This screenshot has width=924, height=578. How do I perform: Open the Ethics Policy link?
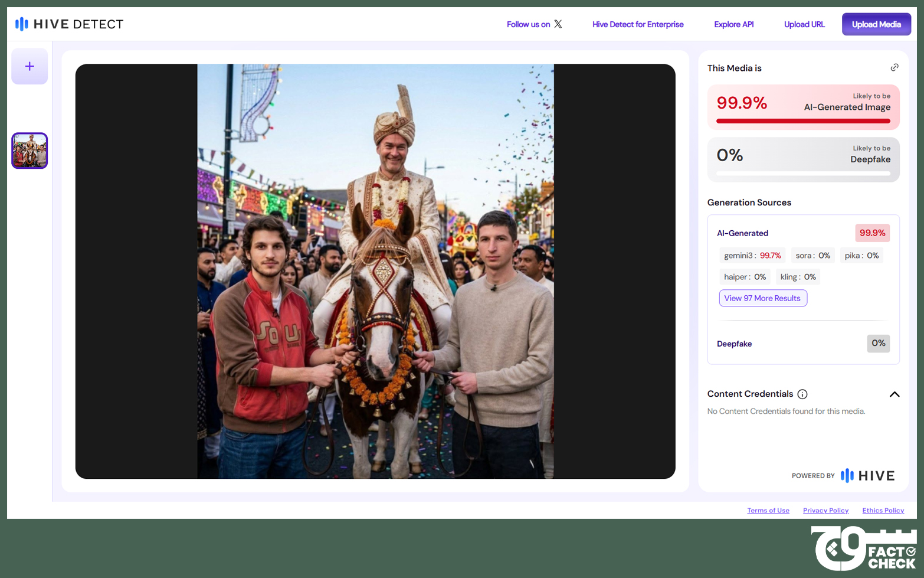(883, 511)
